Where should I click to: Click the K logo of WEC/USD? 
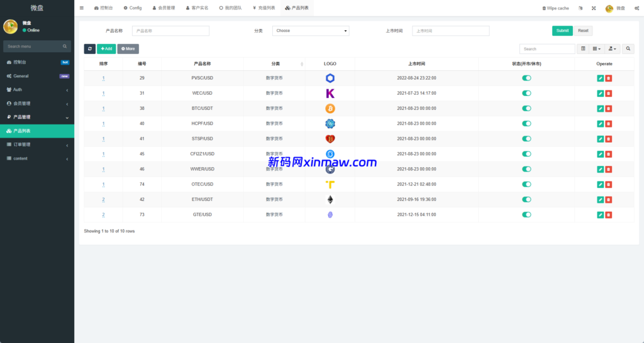pos(330,94)
